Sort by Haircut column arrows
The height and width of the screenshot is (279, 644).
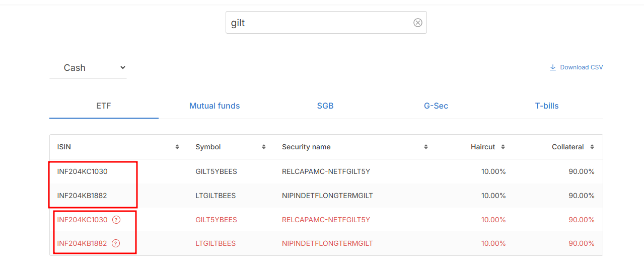pyautogui.click(x=503, y=147)
